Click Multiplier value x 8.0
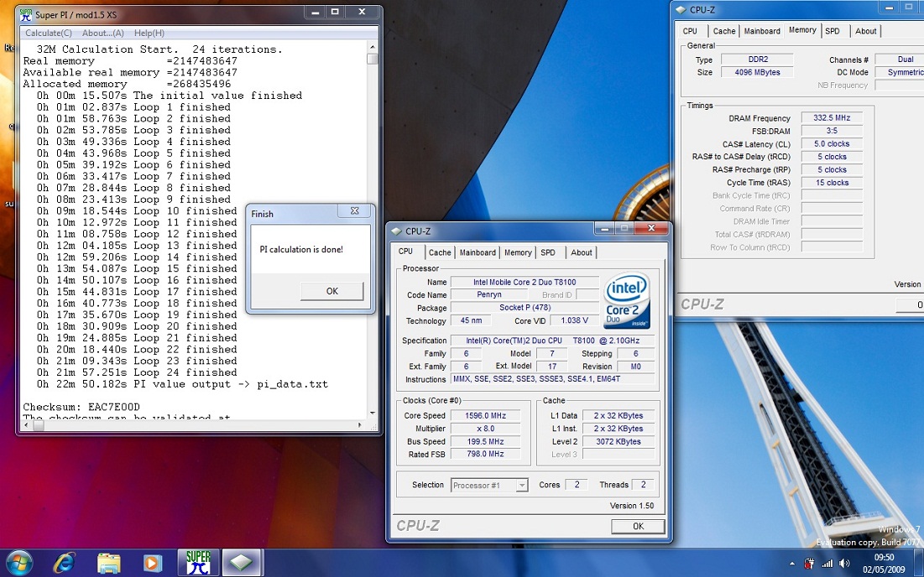Image resolution: width=924 pixels, height=577 pixels. click(x=486, y=429)
